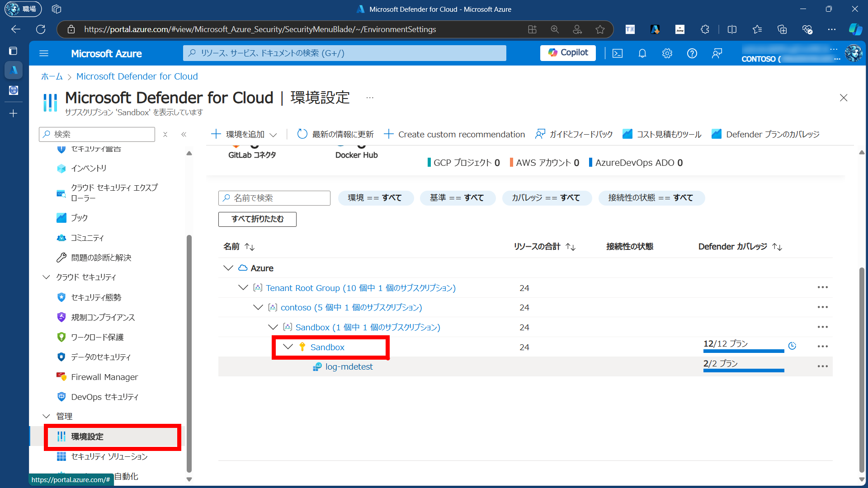Open the Tenant Root Group link
Viewport: 868px width, 488px height.
coord(361,288)
